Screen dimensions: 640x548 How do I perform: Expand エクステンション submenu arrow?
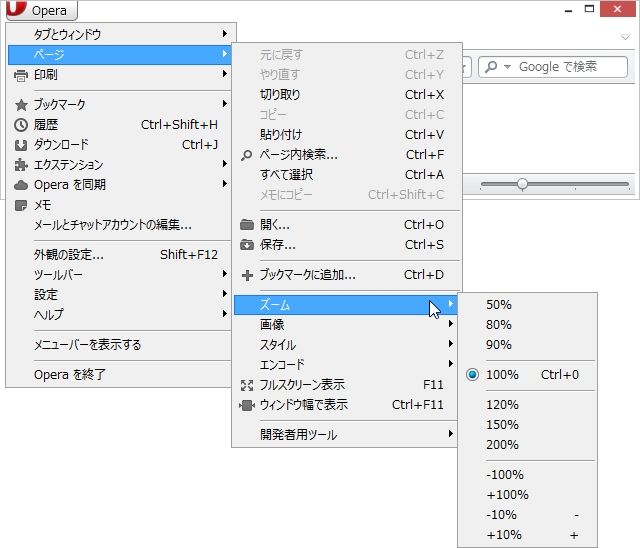pyautogui.click(x=224, y=164)
